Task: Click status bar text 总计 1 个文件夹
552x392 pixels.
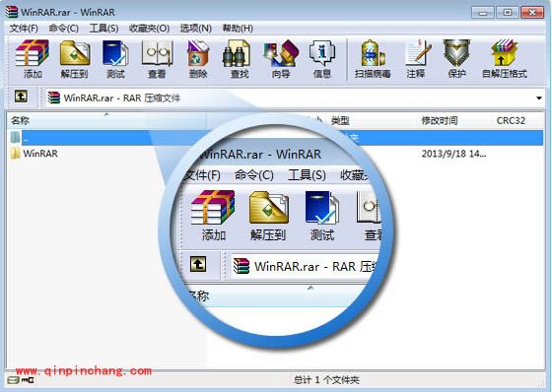Action: pos(326,380)
